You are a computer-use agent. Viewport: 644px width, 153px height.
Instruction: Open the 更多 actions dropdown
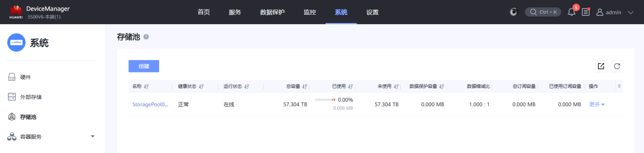click(596, 104)
